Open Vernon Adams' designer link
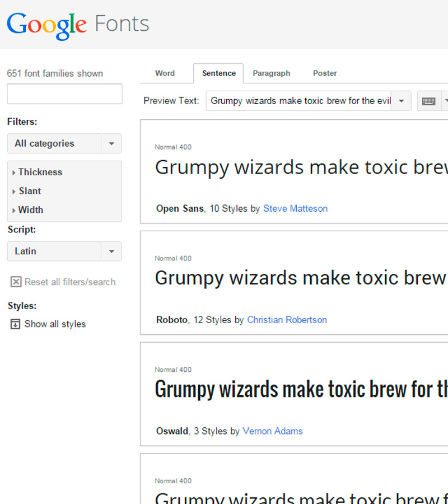The height and width of the screenshot is (504, 448). tap(272, 431)
